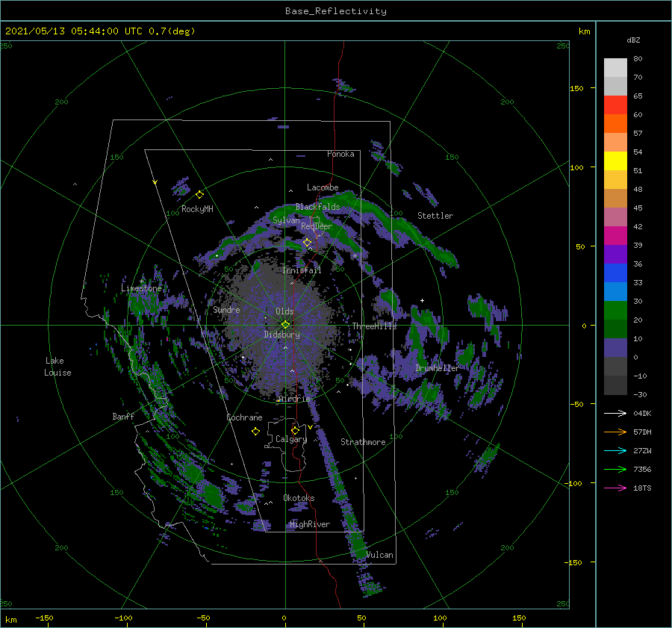Click the Drumheller label on map
672x628 pixels.
tap(437, 368)
